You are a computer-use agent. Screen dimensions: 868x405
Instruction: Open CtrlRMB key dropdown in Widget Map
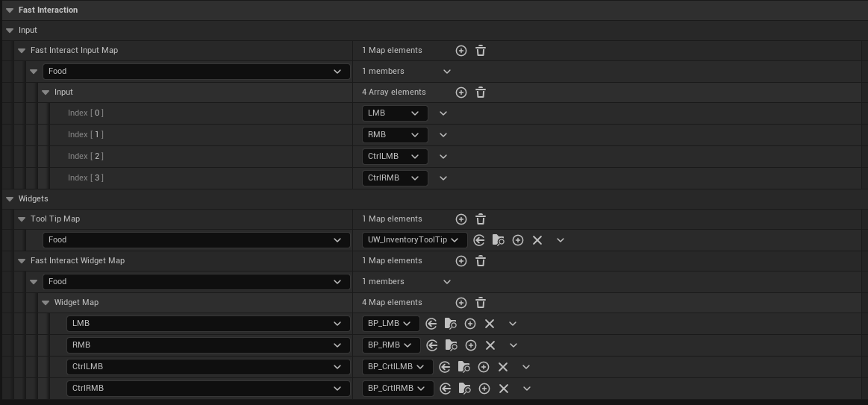[x=208, y=389]
